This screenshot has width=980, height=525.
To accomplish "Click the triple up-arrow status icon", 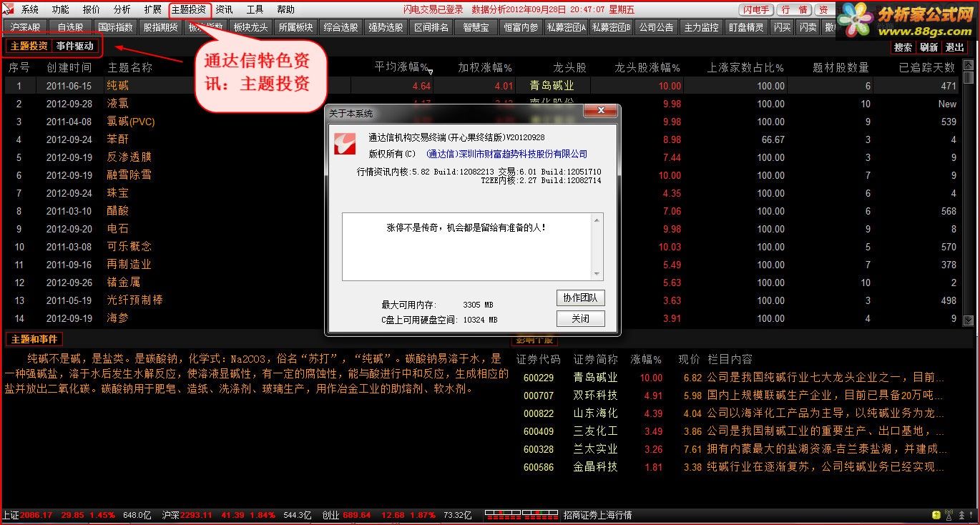I will [961, 515].
